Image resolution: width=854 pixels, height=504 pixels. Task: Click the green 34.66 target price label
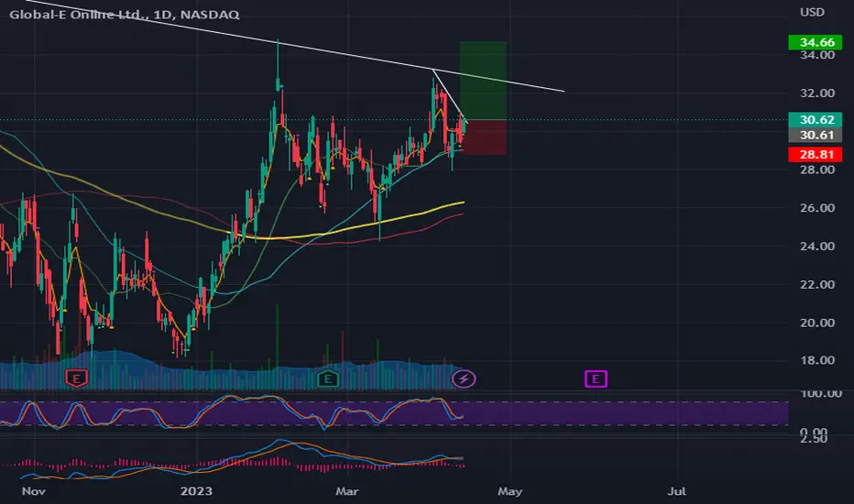(x=815, y=42)
